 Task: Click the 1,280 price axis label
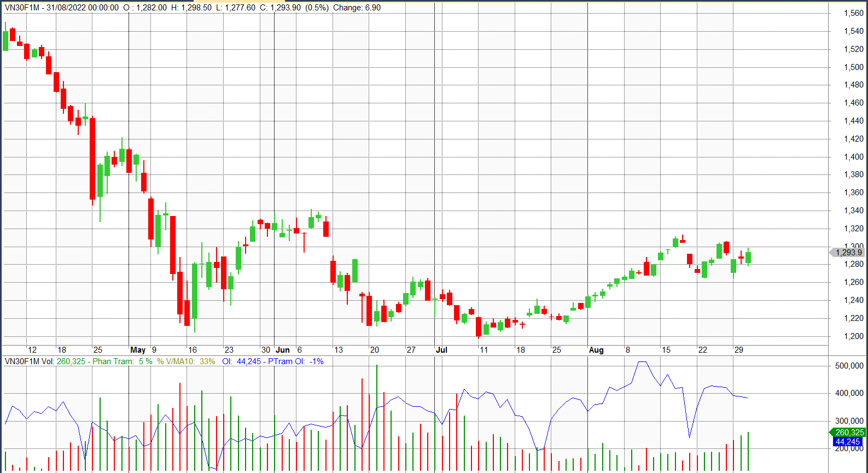854,264
